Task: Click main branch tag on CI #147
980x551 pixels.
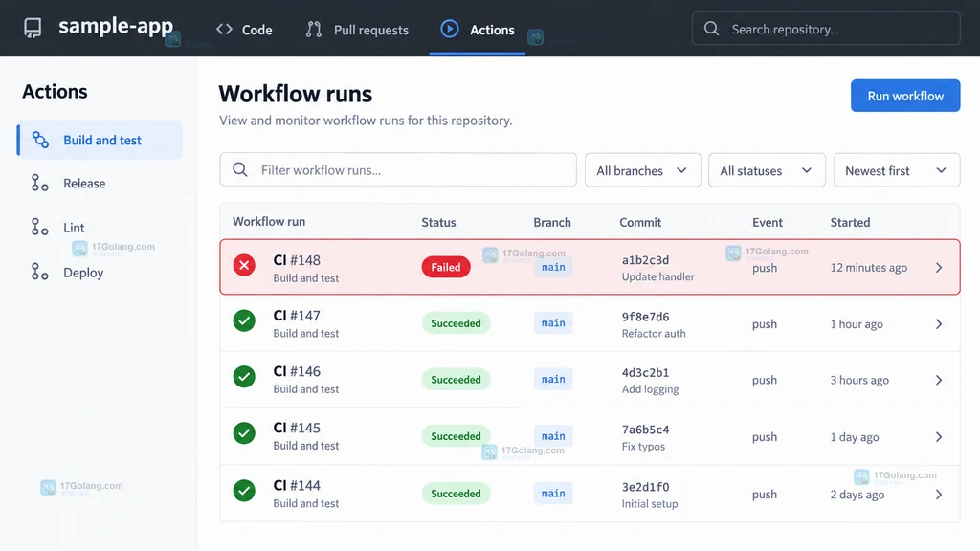Action: click(x=553, y=323)
